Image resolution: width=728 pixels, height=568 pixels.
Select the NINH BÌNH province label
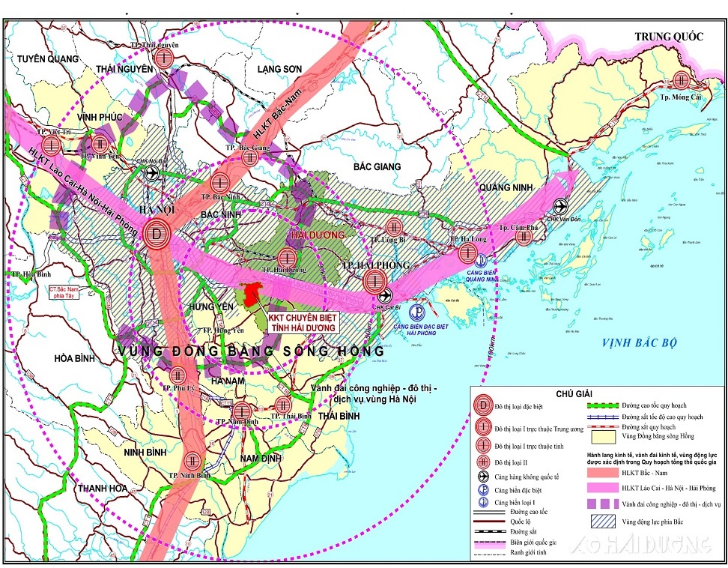click(145, 452)
